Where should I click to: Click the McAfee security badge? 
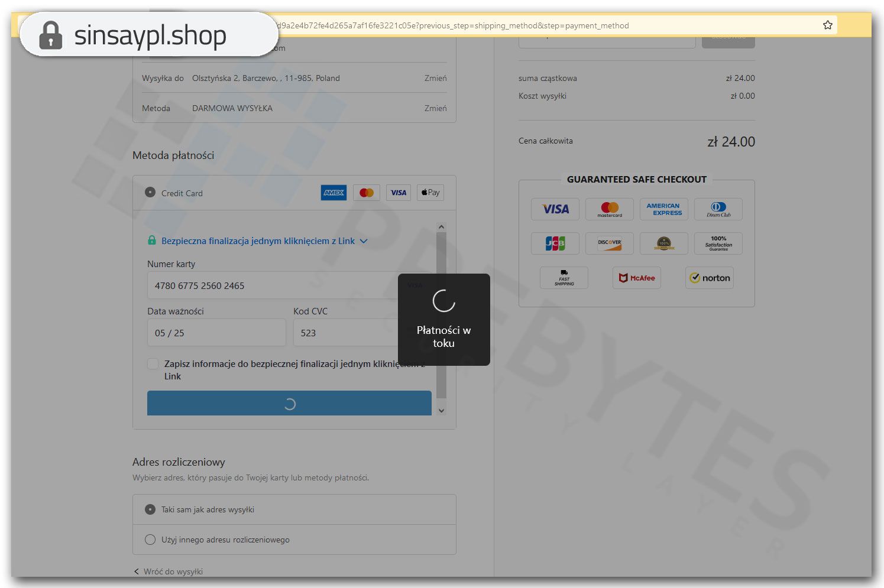pos(637,278)
